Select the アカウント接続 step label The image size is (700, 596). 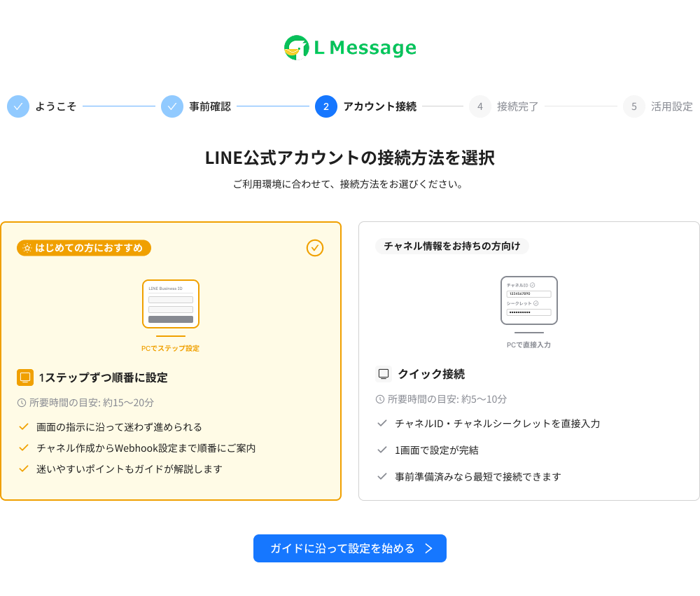pyautogui.click(x=380, y=106)
